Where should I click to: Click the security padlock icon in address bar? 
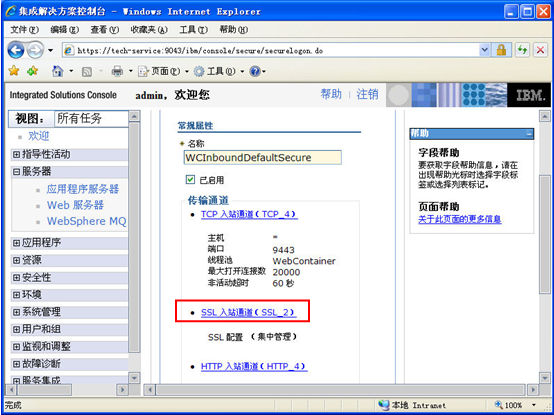(501, 50)
